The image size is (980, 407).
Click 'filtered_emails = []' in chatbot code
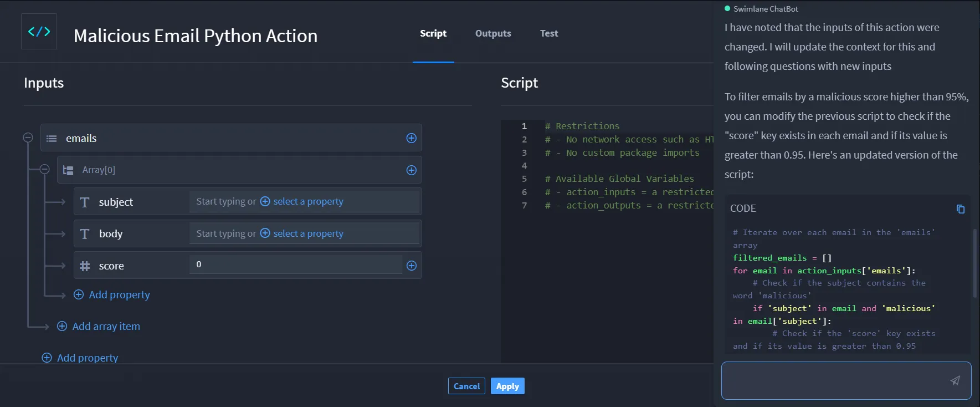[782, 258]
